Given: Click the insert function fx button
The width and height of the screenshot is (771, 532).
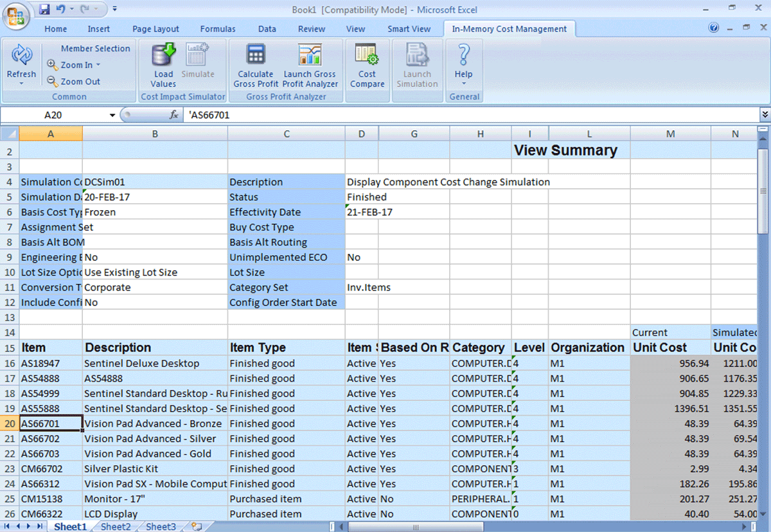Looking at the screenshot, I should (173, 115).
